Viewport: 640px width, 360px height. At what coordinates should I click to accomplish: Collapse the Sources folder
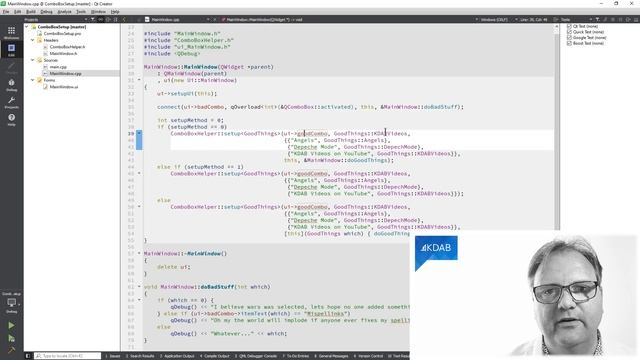pyautogui.click(x=33, y=60)
